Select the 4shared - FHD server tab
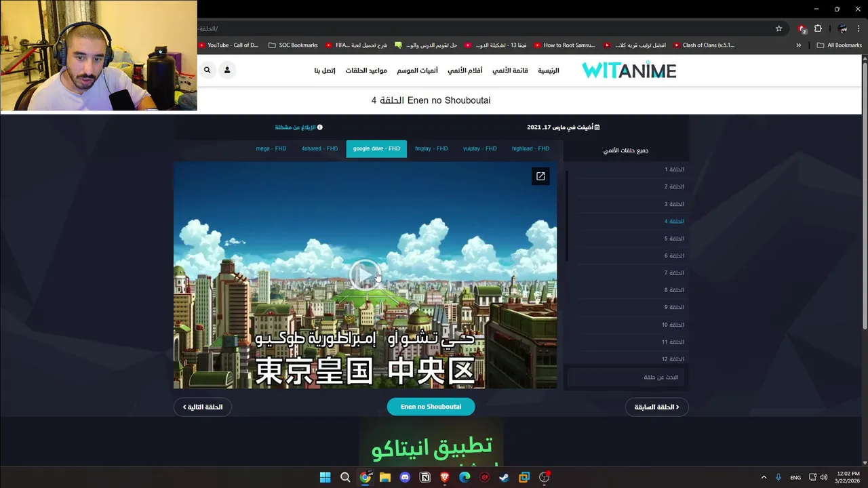This screenshot has width=868, height=488. [x=319, y=148]
